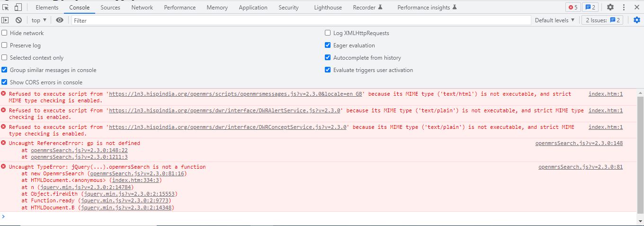This screenshot has width=644, height=226.
Task: Switch to the Network tab
Action: (x=142, y=8)
